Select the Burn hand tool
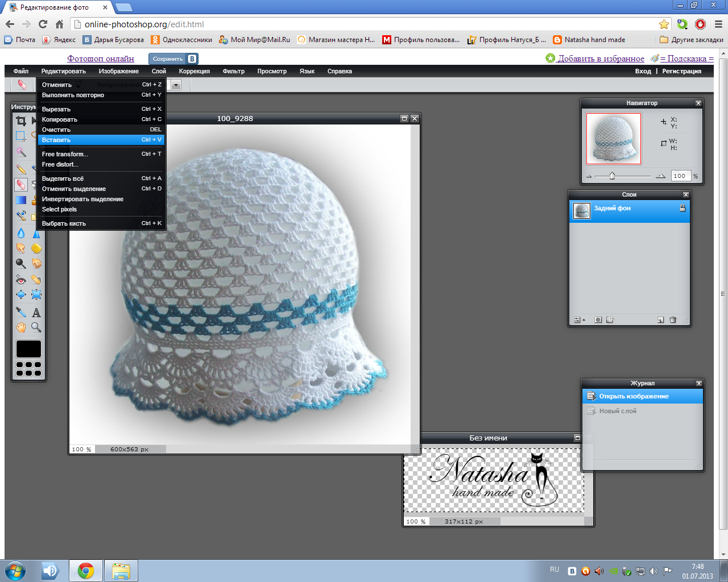Screen dimensions: 728x582 point(36,264)
